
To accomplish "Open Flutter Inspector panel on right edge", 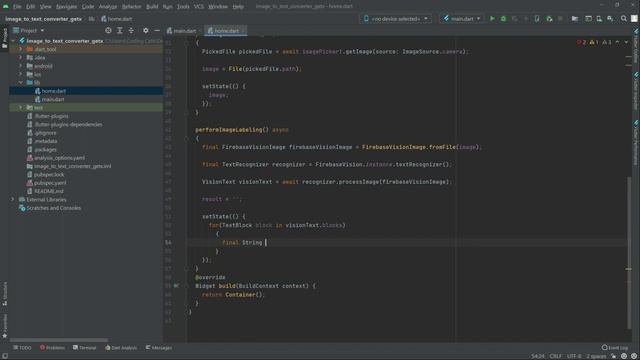I will click(x=636, y=91).
